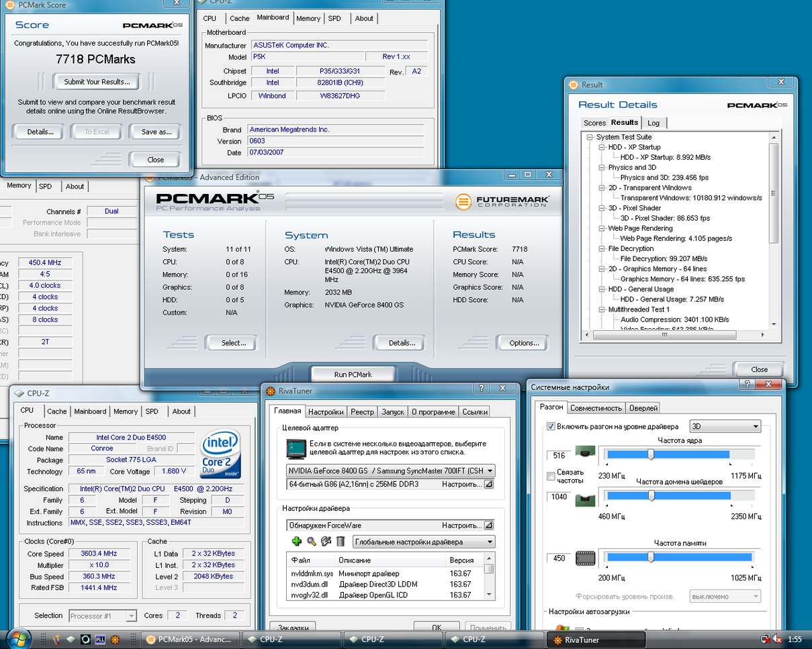Image resolution: width=812 pixels, height=649 pixels.
Task: Click the trash bin icon in RivaTuner driver settings
Action: [341, 542]
